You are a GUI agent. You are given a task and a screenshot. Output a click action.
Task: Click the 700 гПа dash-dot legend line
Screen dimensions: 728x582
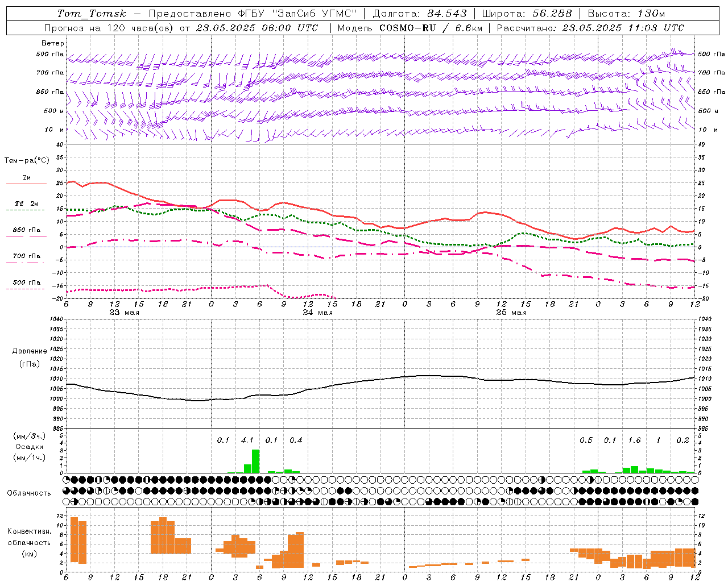[x=25, y=263]
